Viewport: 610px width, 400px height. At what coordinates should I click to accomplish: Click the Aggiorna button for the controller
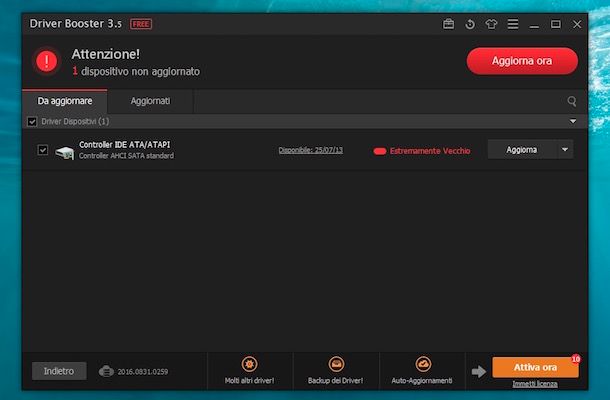(x=522, y=149)
